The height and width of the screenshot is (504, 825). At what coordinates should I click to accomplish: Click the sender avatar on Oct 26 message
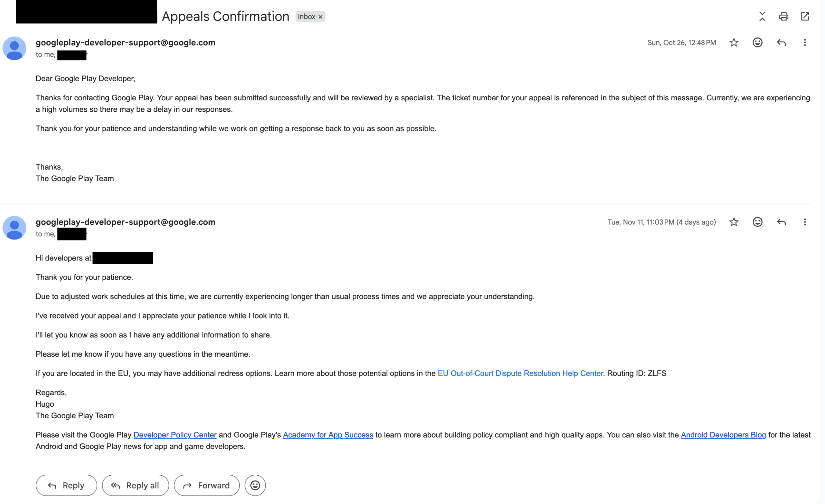(x=14, y=48)
